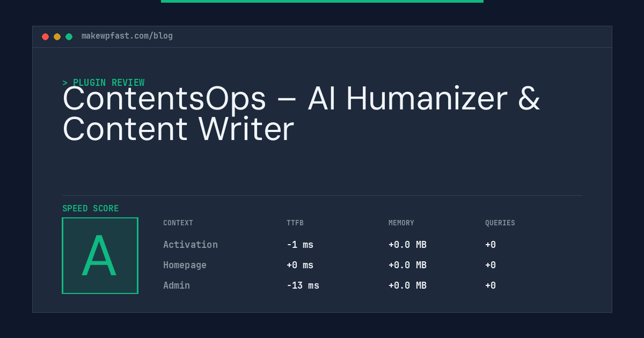Click the -1 ms Activation TTFB value
Screen dimensions: 644x338
click(300, 245)
